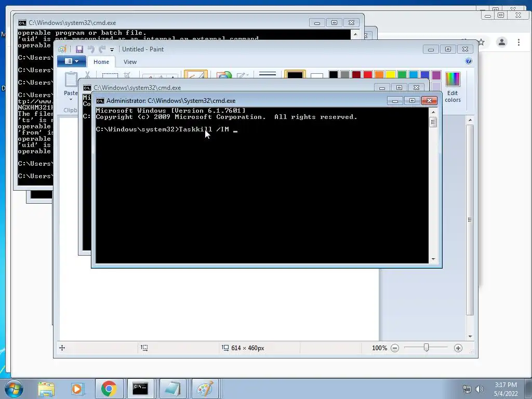
Task: Expand the Paste dropdown arrow in Paint
Action: click(x=71, y=100)
